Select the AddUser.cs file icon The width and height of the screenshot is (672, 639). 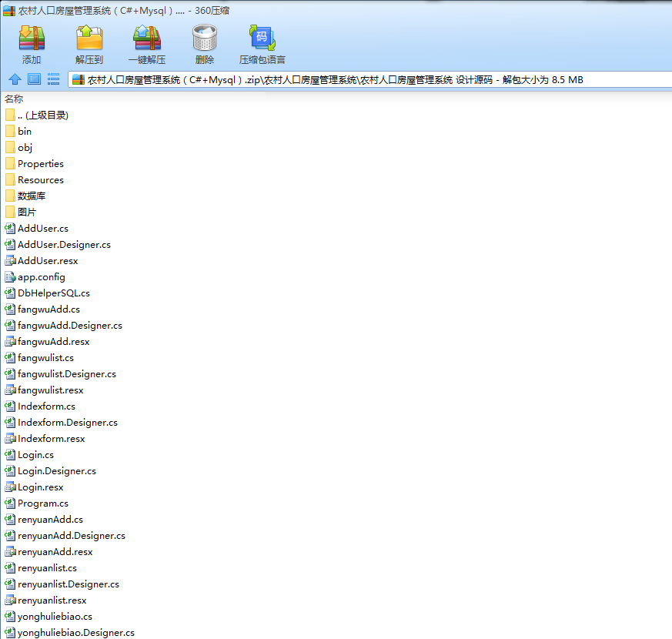coord(10,229)
